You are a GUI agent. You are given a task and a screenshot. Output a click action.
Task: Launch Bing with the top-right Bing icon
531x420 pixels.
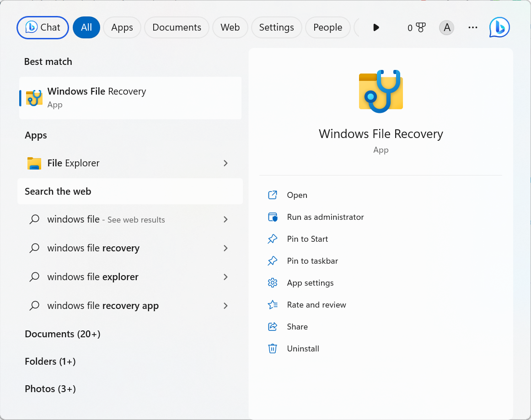coord(499,27)
